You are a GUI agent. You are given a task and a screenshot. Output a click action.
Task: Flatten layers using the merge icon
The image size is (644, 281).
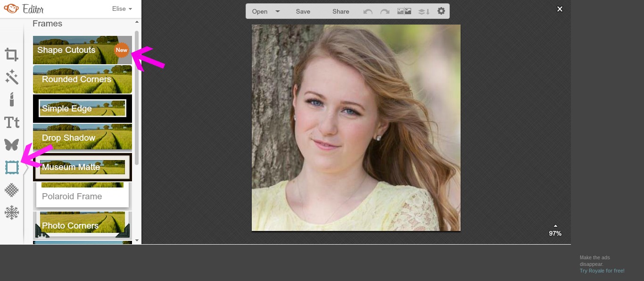click(423, 11)
